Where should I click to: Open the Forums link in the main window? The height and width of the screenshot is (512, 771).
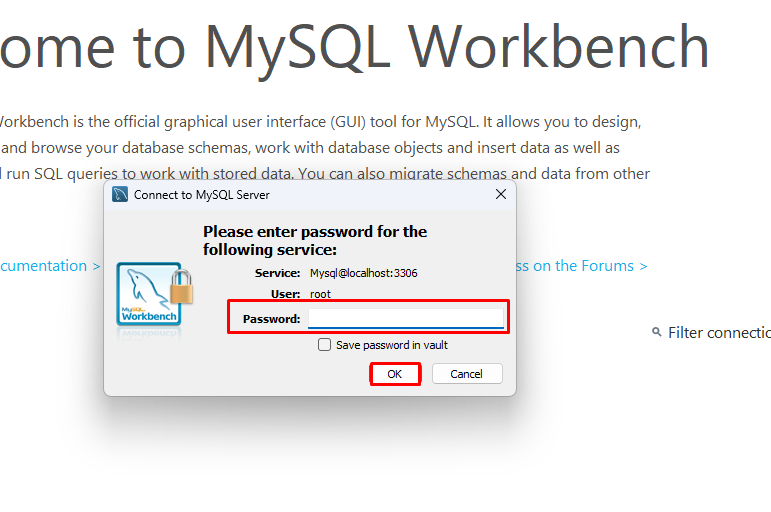pyautogui.click(x=582, y=266)
